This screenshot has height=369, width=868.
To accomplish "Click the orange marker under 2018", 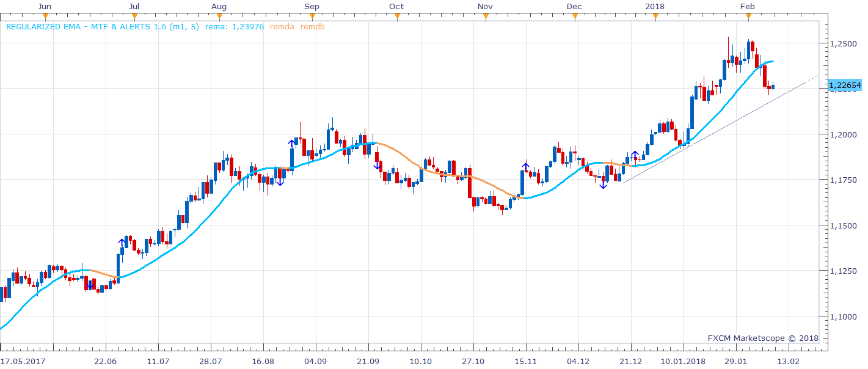I will (x=655, y=16).
